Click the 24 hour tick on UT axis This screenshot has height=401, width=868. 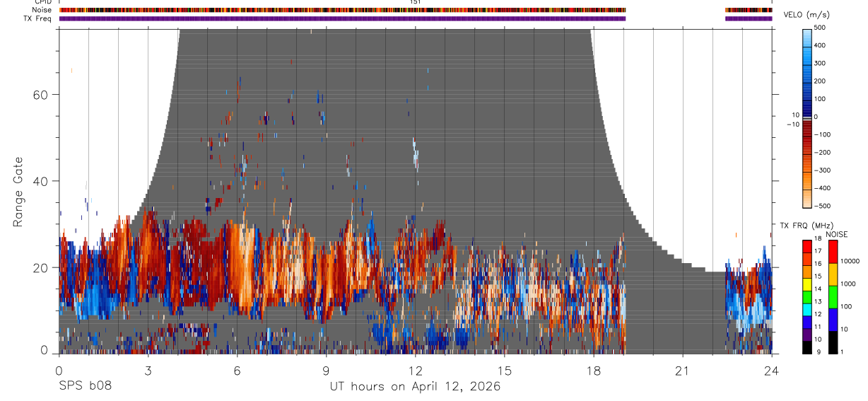pyautogui.click(x=771, y=369)
